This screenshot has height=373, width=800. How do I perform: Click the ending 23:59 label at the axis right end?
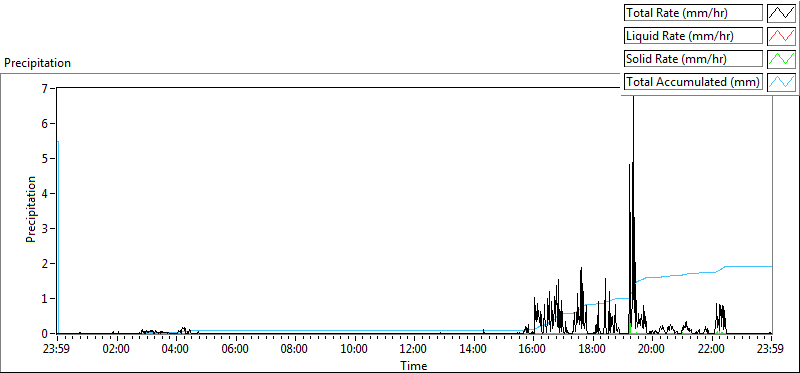coord(770,350)
